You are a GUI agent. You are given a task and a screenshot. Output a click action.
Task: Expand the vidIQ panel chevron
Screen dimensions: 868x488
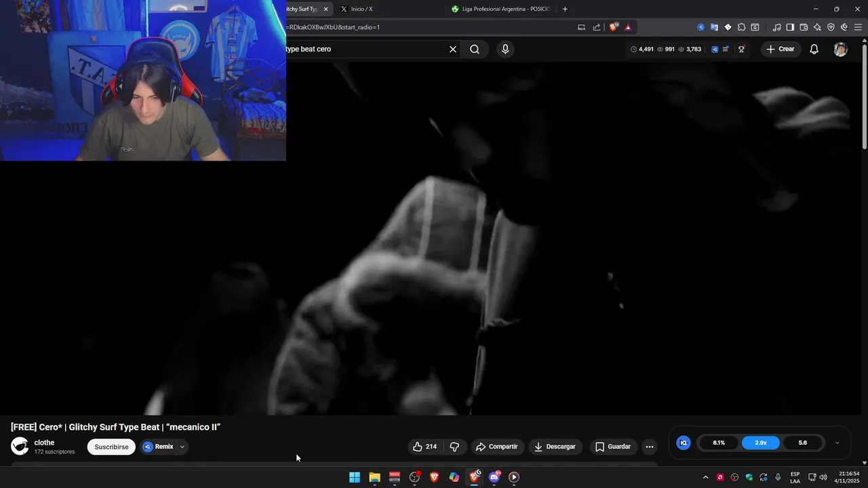pos(837,443)
